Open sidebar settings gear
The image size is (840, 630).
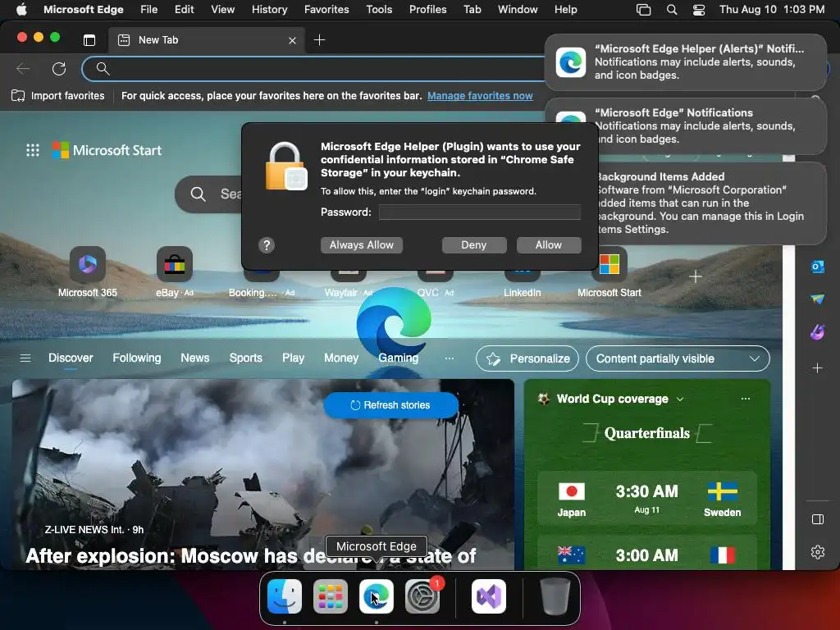coord(818,552)
